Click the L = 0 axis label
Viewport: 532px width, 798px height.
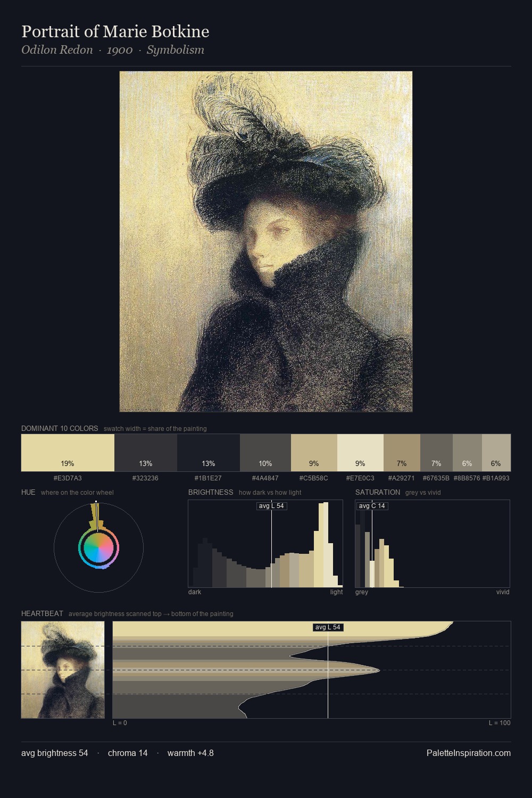[120, 723]
